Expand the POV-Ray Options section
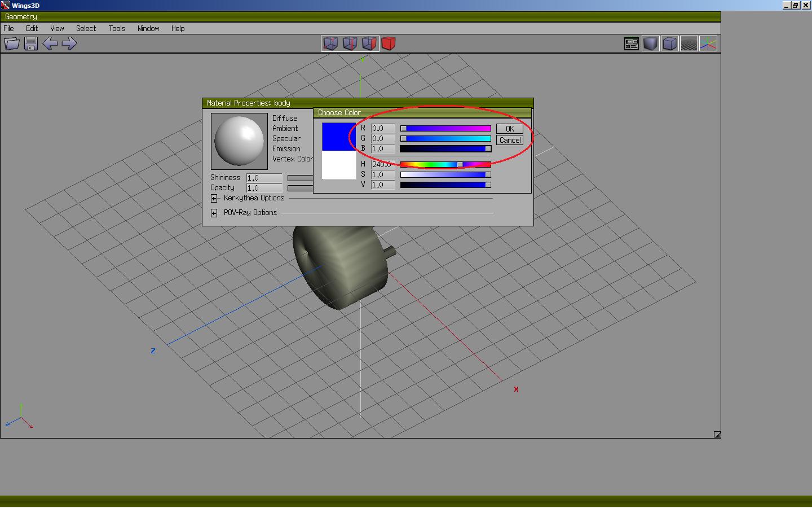812x508 pixels. [214, 213]
